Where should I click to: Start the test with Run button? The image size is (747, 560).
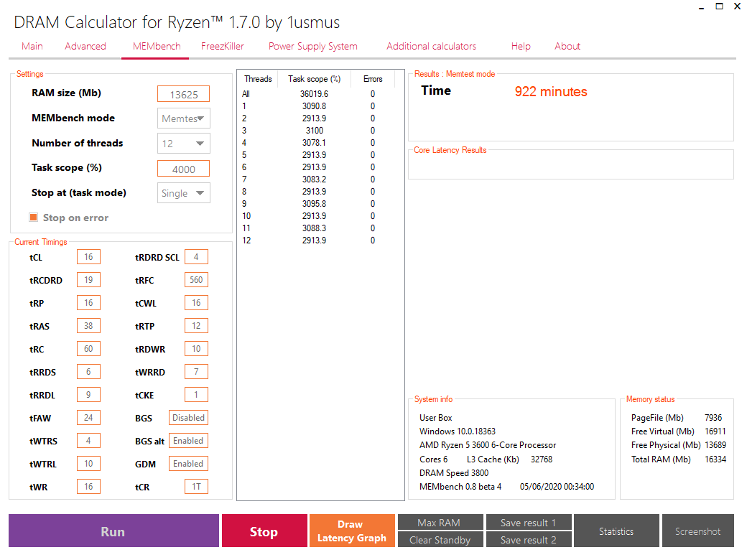pos(113,531)
